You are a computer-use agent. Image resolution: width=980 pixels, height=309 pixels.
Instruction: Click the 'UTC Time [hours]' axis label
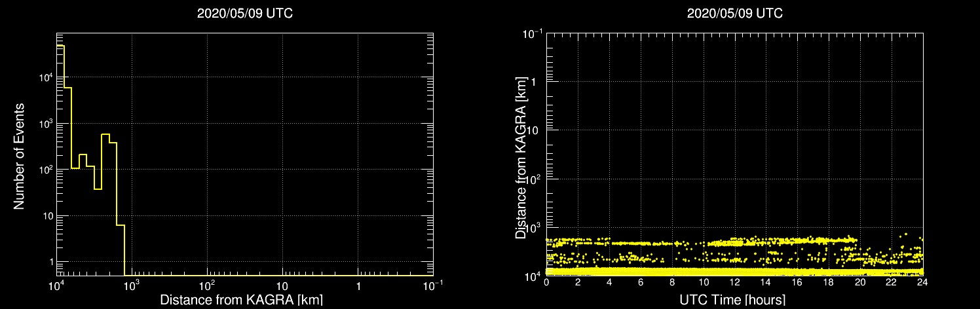[734, 300]
